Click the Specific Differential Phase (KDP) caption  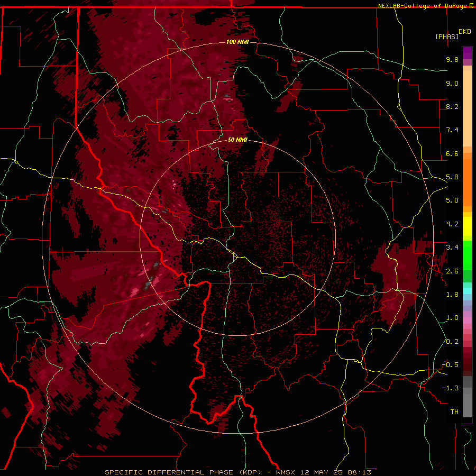coord(183,472)
